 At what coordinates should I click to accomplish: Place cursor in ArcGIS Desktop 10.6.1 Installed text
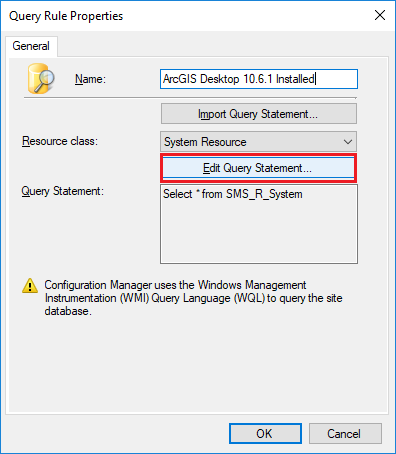coord(239,79)
